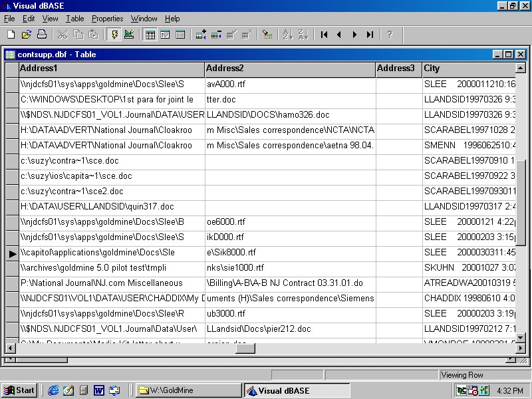Open the Table menu

click(75, 19)
